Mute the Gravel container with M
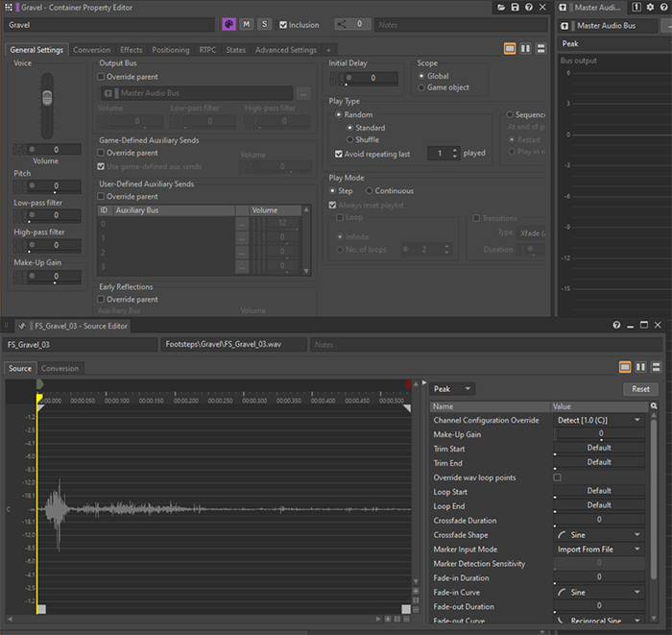Viewport: 672px width, 635px height. tap(247, 24)
